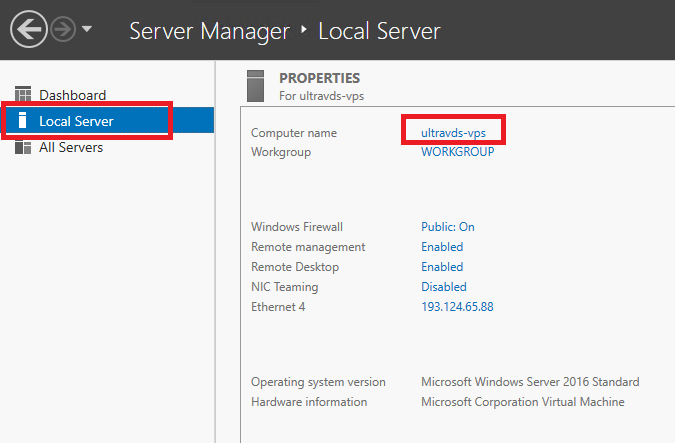The width and height of the screenshot is (675, 443).
Task: Click Remote Desktop Enabled link
Action: 442,267
